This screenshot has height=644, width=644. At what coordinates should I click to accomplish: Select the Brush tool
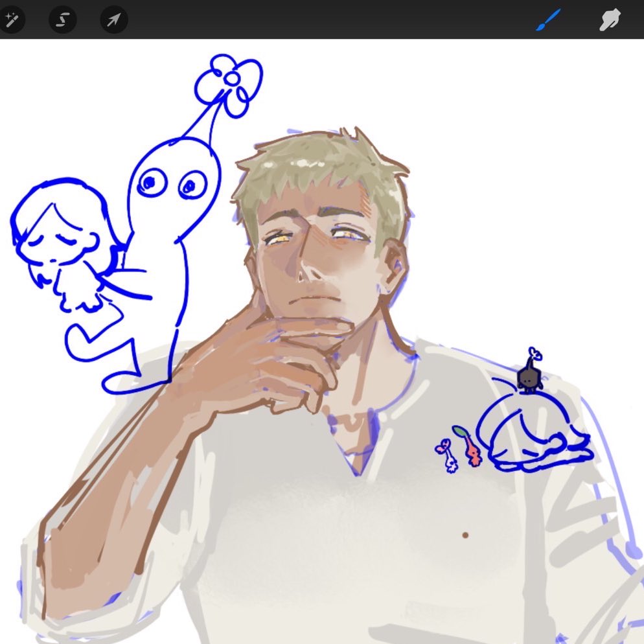(547, 19)
